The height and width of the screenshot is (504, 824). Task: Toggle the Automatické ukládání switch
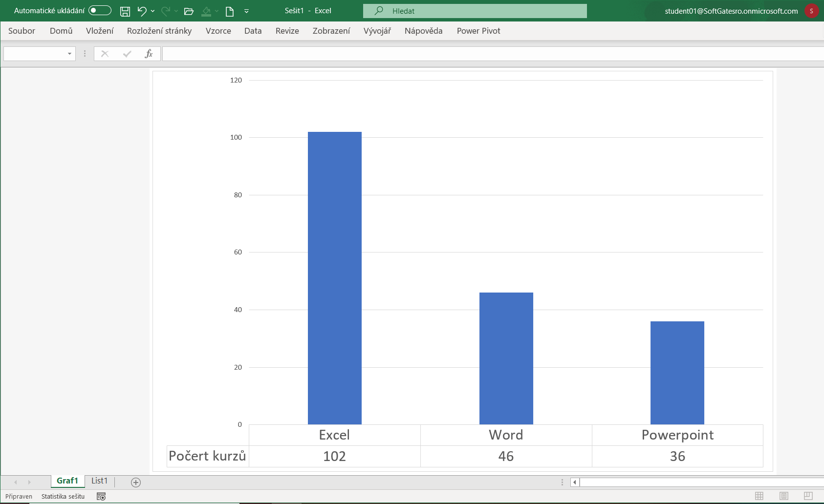click(x=100, y=10)
